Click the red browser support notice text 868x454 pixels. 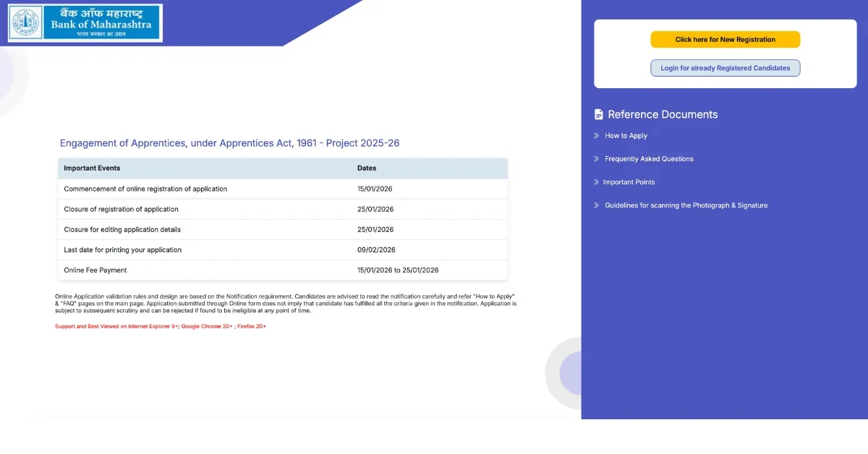tap(161, 327)
